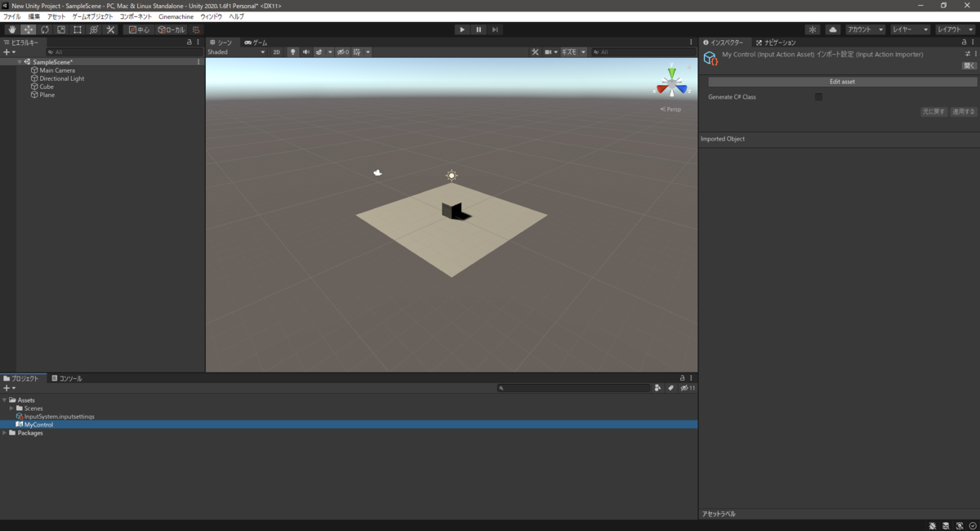Screen dimensions: 980x531
Task: Toggle scene grid visibility icon
Action: pos(358,52)
